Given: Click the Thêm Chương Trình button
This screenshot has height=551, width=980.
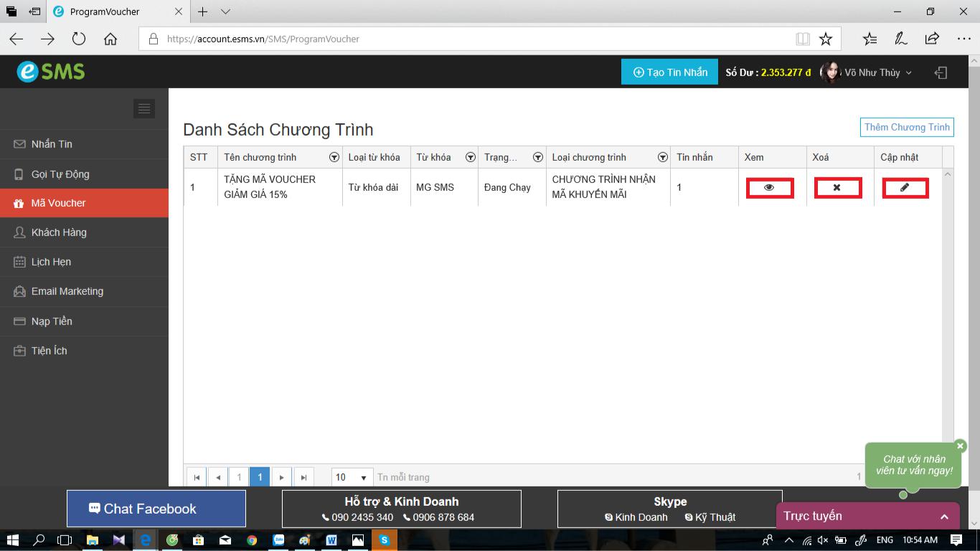Looking at the screenshot, I should 907,127.
